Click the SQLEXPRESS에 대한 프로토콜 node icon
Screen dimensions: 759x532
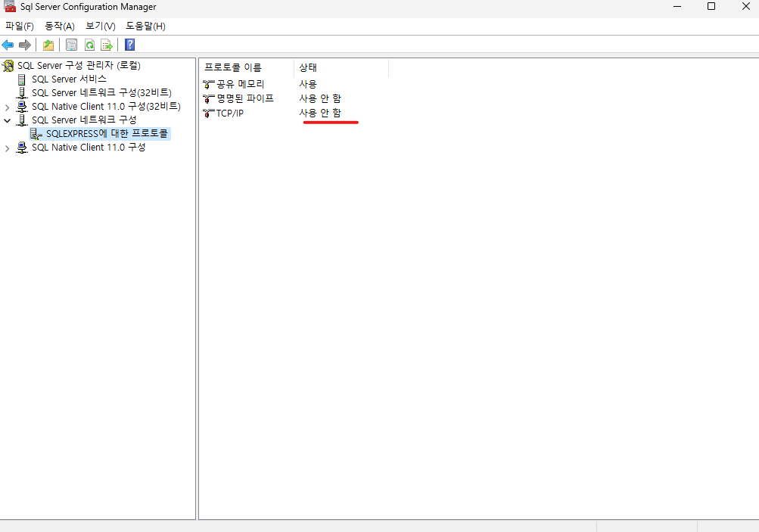[x=36, y=134]
